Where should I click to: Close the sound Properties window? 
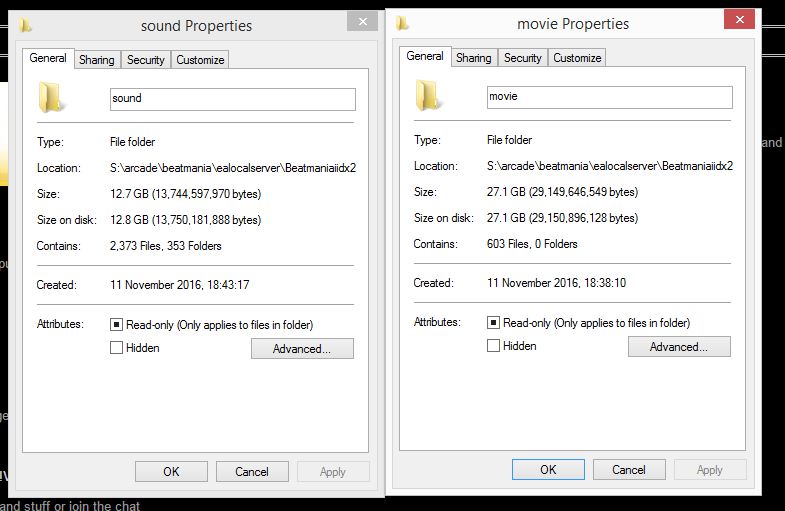(x=362, y=22)
